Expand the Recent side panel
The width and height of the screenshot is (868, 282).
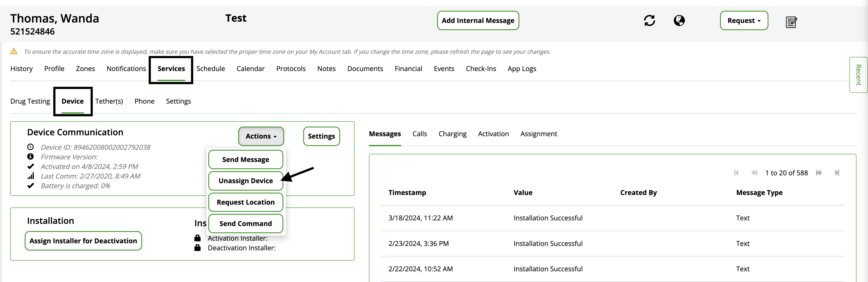click(858, 75)
